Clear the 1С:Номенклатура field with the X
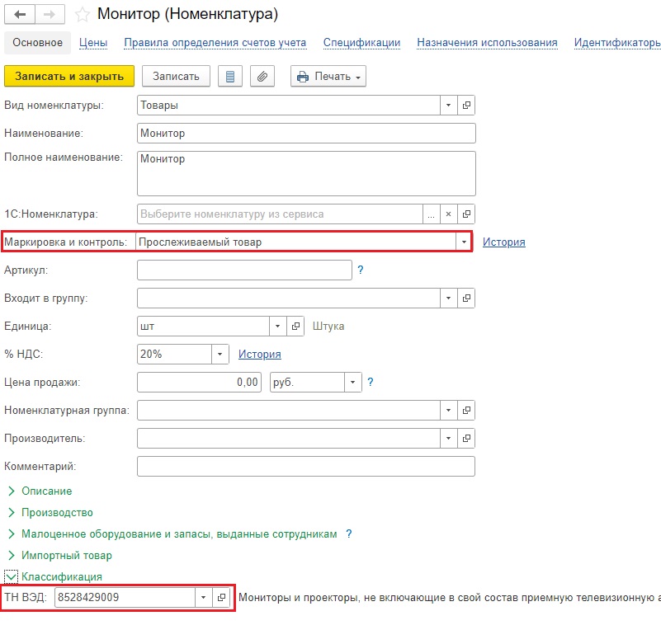Viewport: 661px width, 644px height. 449,214
